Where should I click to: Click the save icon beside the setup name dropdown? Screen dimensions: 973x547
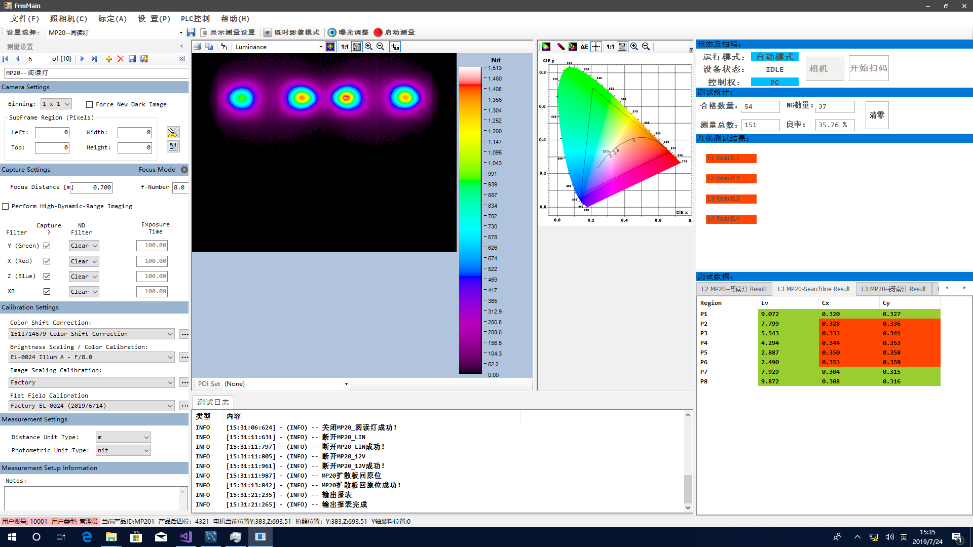pyautogui.click(x=191, y=32)
